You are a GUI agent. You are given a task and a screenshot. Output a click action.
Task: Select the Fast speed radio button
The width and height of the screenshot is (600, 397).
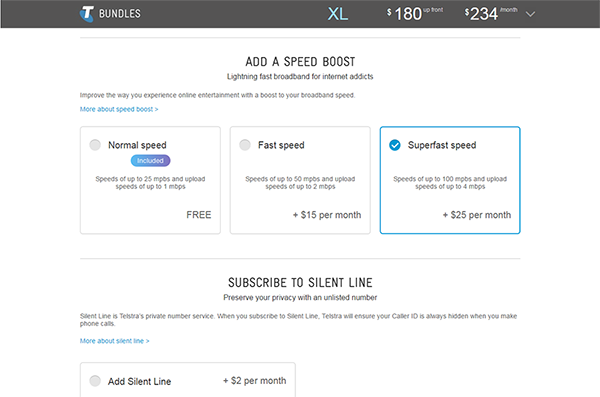tap(245, 145)
